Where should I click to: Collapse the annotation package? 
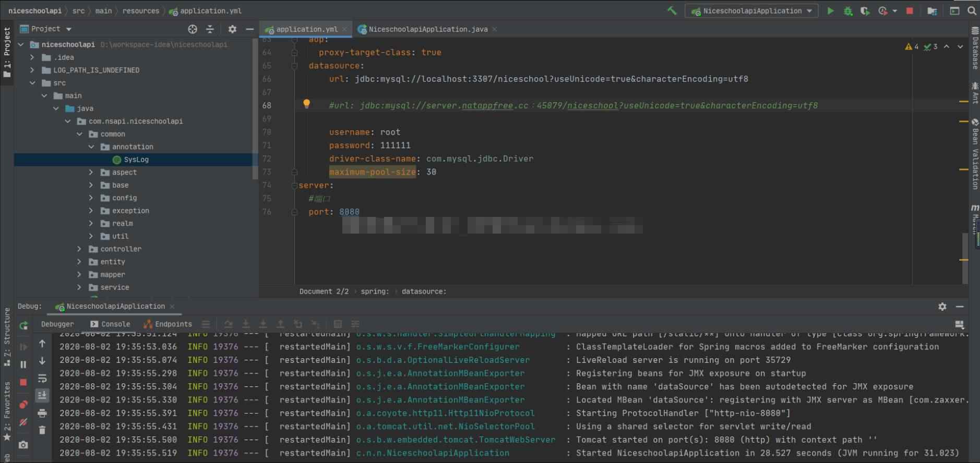pyautogui.click(x=91, y=147)
